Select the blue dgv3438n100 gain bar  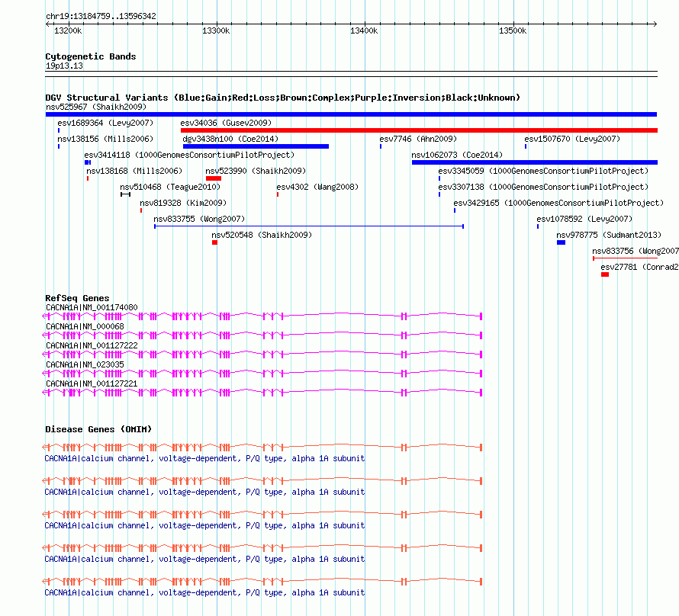[x=256, y=146]
